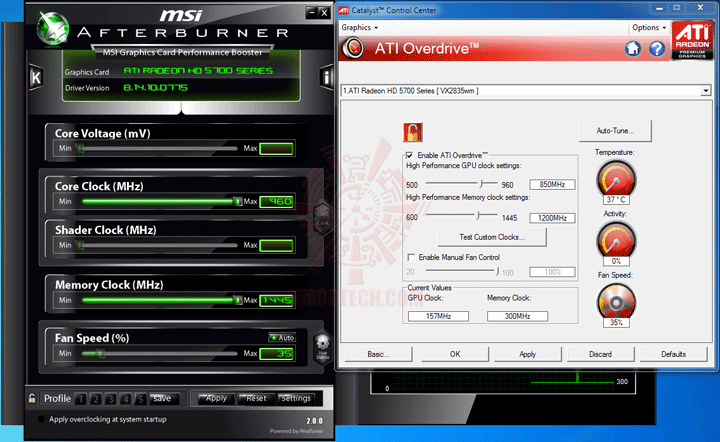Open the Graphics menu in Catalyst

(x=360, y=28)
